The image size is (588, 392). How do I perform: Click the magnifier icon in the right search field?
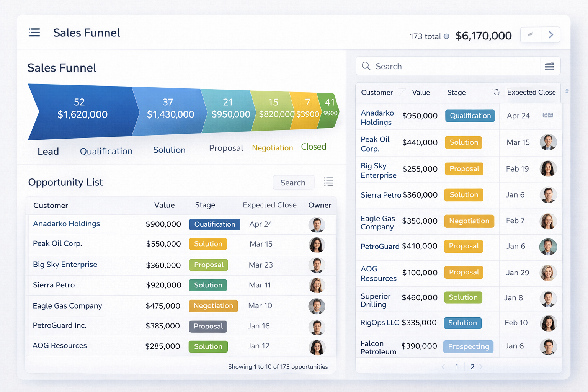click(366, 66)
